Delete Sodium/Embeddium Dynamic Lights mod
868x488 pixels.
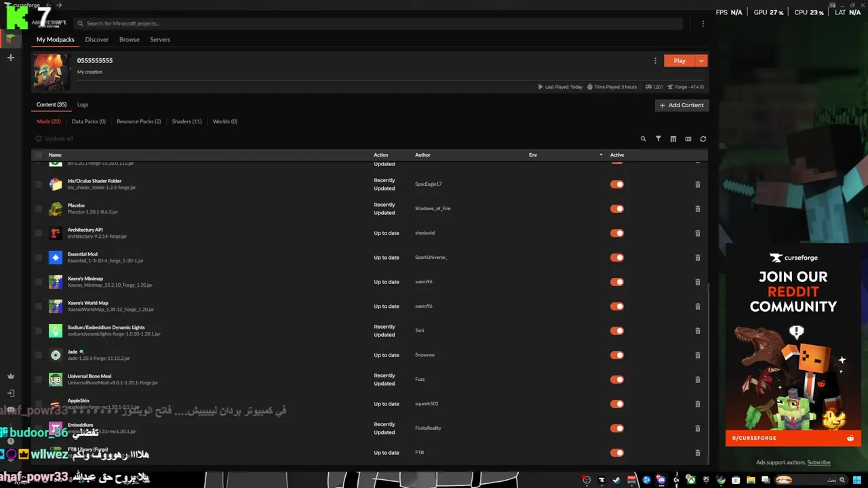pos(697,331)
